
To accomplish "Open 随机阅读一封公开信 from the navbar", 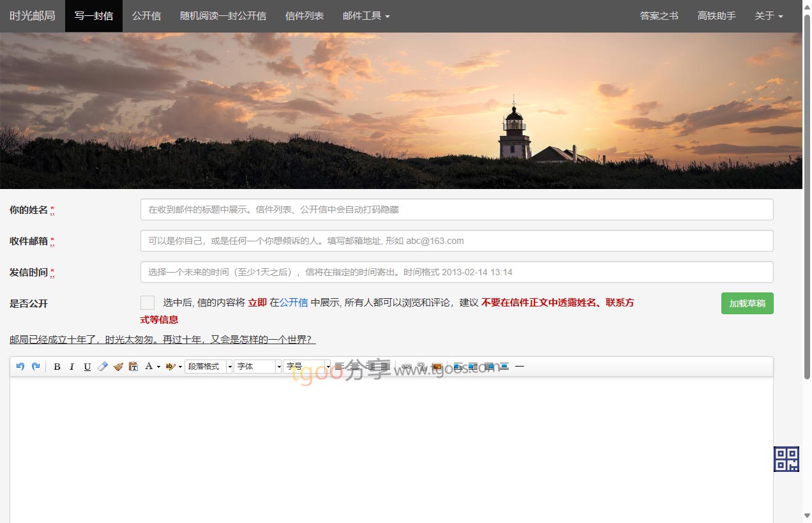I will click(x=223, y=16).
